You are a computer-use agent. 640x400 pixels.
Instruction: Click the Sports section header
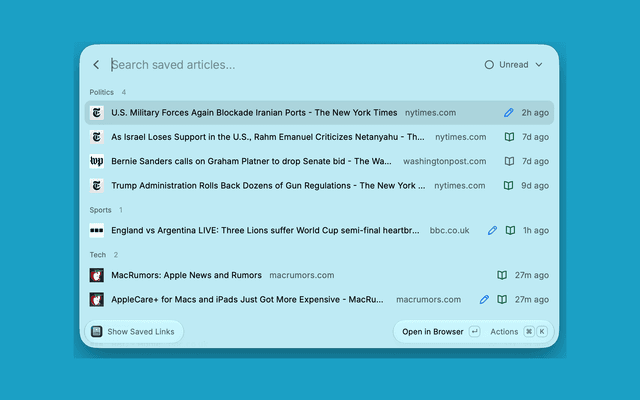[x=100, y=210]
